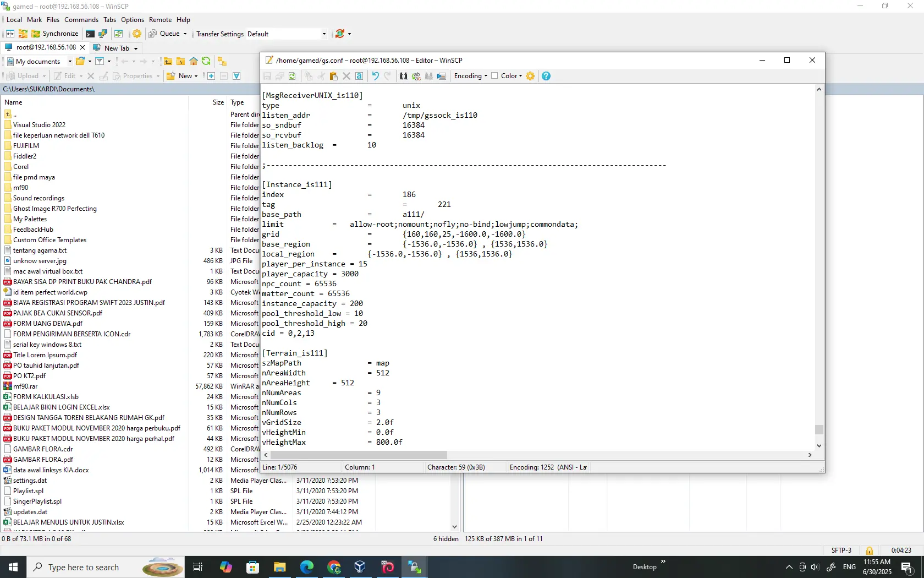Click the Windows Start button
The image size is (924, 578).
pos(13,567)
